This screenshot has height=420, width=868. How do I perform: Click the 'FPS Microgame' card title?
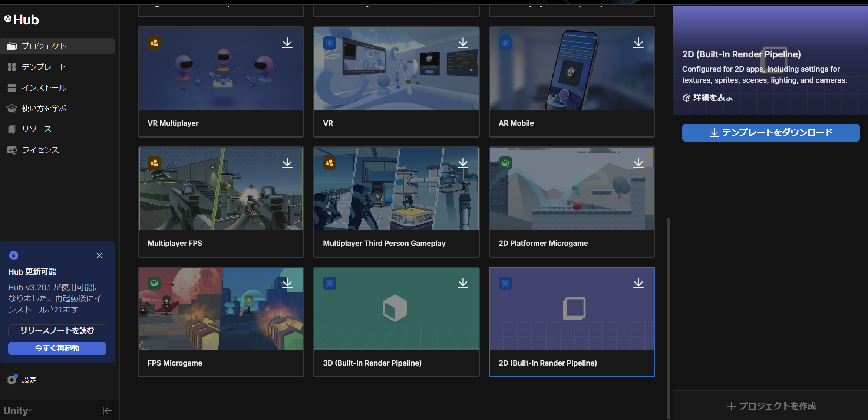(x=175, y=363)
